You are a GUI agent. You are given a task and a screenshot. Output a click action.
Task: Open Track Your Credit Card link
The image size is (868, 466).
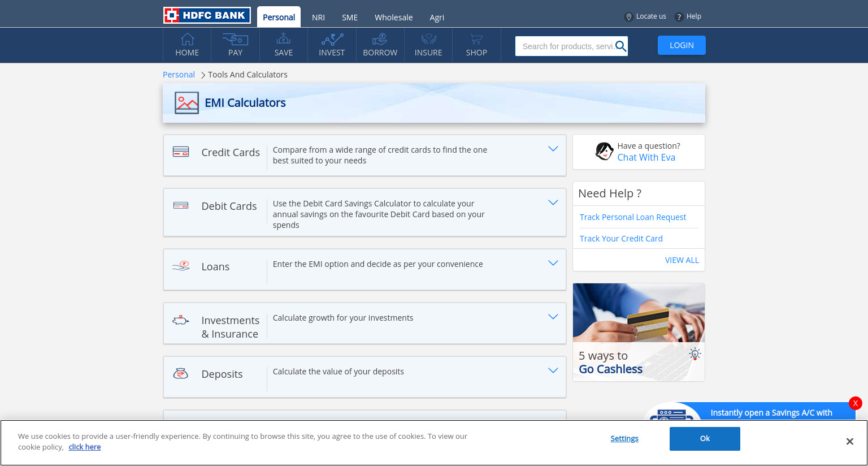[621, 239]
